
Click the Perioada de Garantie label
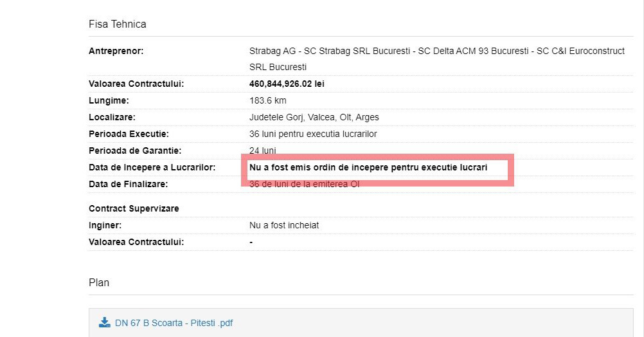click(x=135, y=150)
